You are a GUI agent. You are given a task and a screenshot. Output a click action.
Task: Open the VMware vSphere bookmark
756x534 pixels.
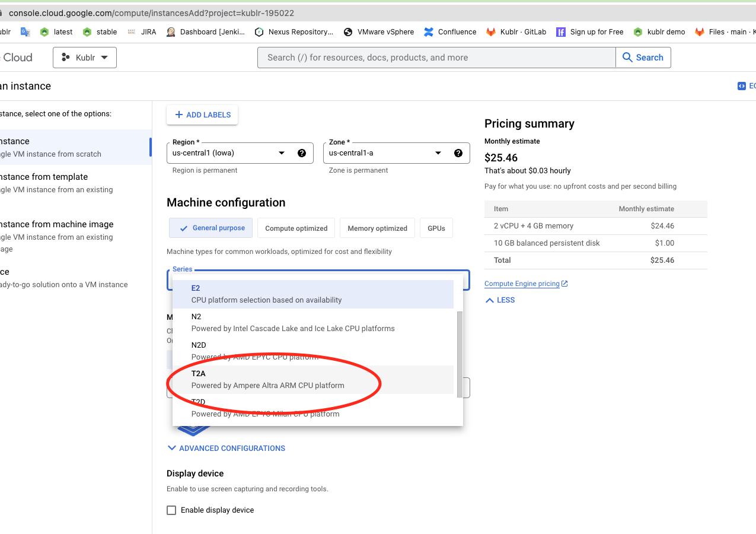pos(378,32)
